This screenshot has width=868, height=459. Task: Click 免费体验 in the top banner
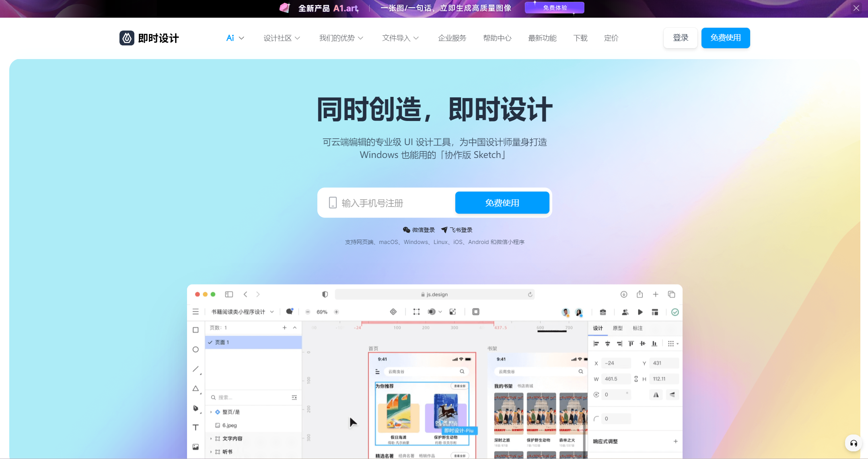(555, 8)
